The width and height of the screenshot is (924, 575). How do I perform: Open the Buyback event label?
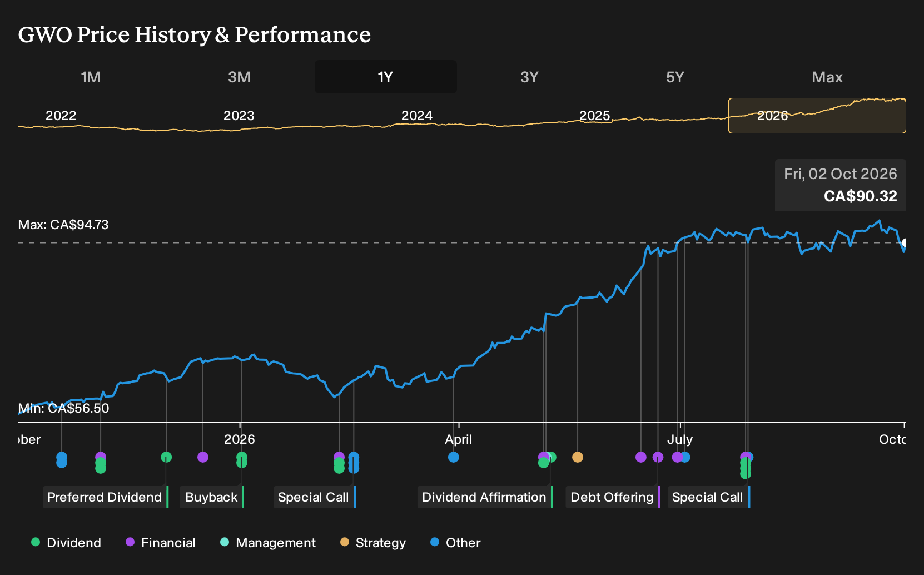click(x=212, y=497)
